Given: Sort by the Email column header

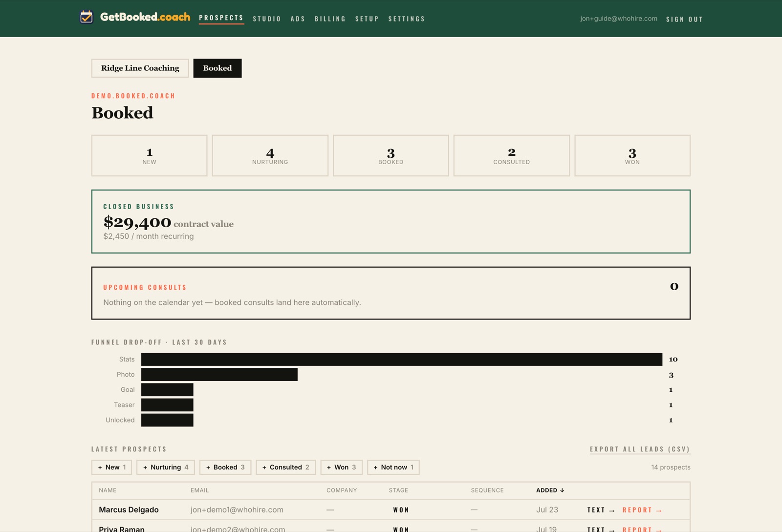Looking at the screenshot, I should click(199, 490).
